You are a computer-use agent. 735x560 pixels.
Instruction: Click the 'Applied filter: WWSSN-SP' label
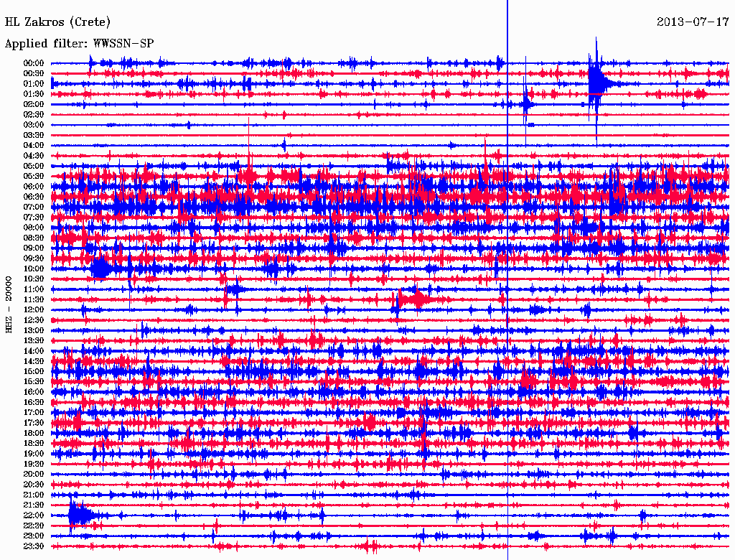point(79,44)
